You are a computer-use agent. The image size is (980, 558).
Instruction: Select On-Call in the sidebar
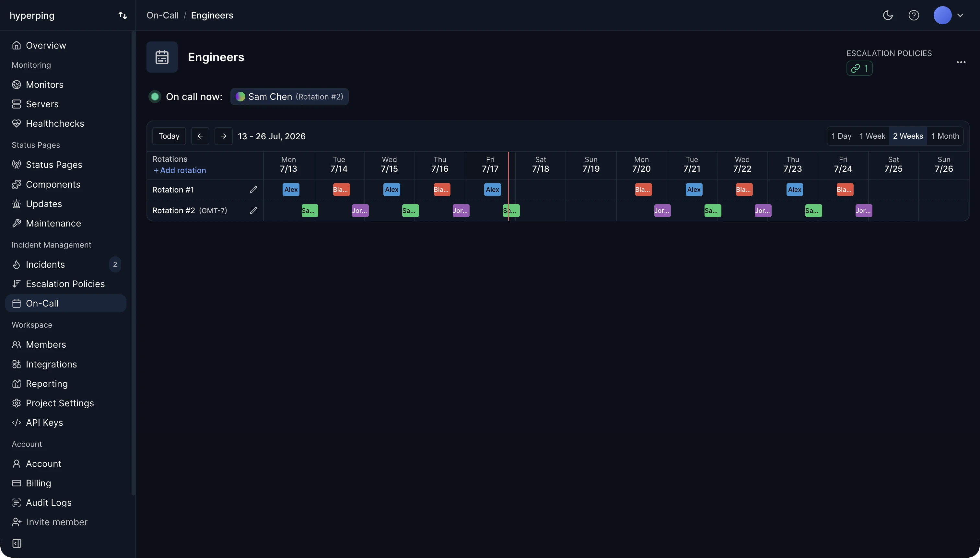66,303
